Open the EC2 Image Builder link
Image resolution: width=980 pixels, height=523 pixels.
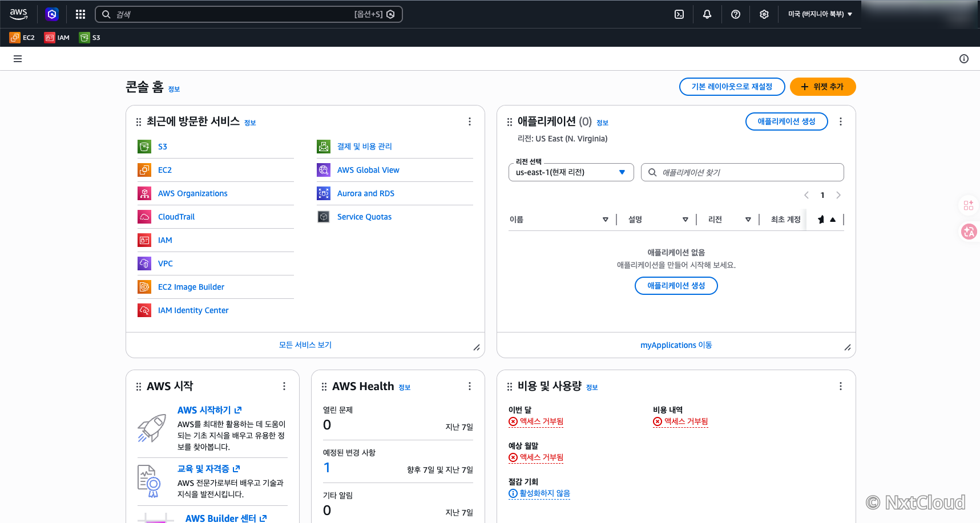point(191,287)
